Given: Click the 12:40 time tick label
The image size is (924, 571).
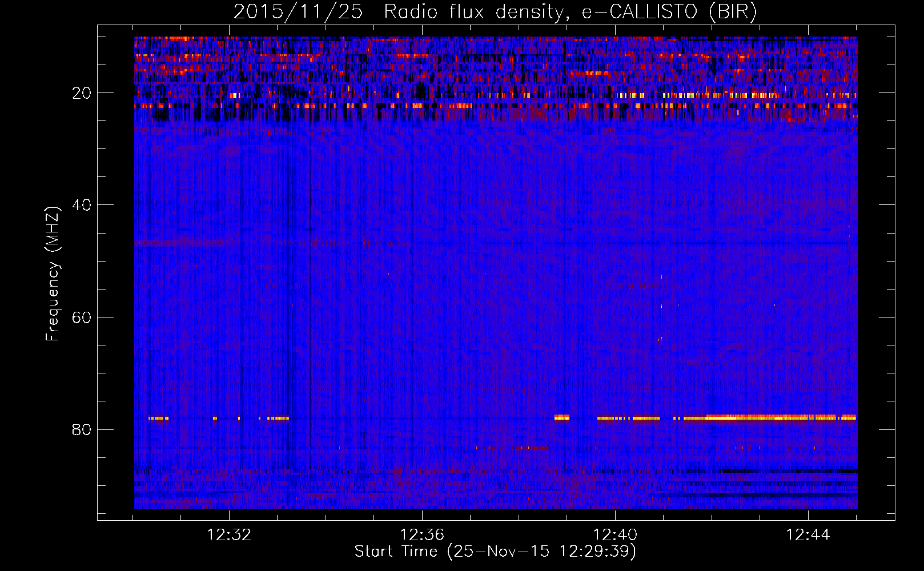Looking at the screenshot, I should pos(615,535).
